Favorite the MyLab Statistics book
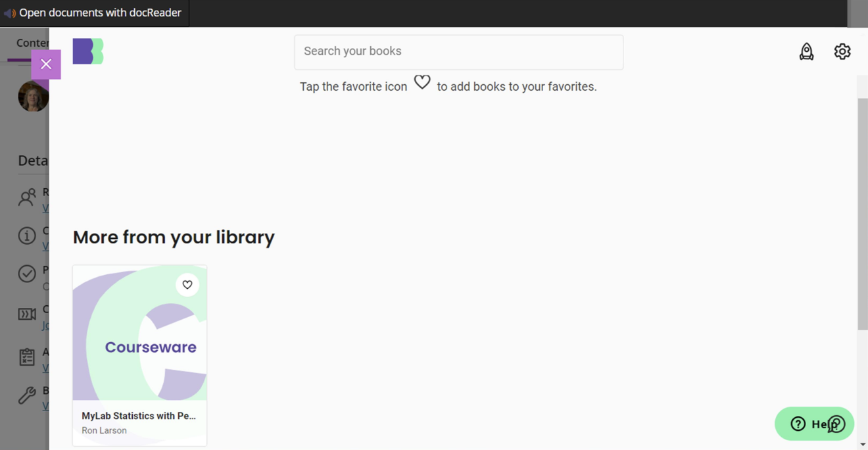Viewport: 868px width, 450px height. [x=187, y=285]
